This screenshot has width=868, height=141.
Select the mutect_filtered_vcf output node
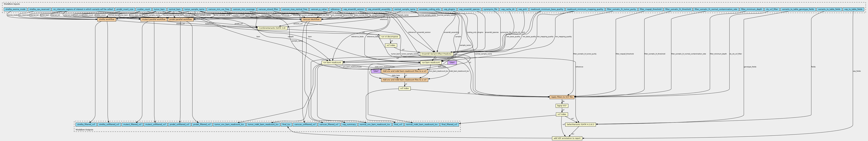(x=132, y=124)
